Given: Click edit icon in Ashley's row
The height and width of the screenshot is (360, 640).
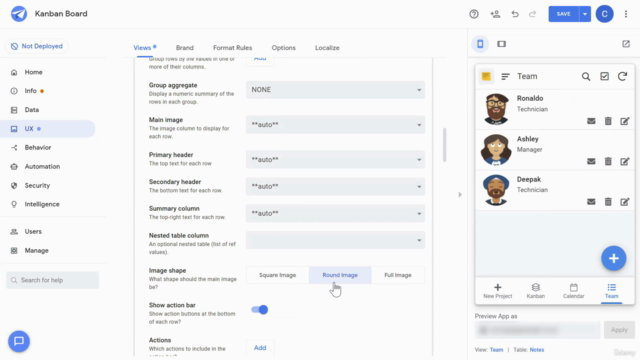Looking at the screenshot, I should point(625,161).
